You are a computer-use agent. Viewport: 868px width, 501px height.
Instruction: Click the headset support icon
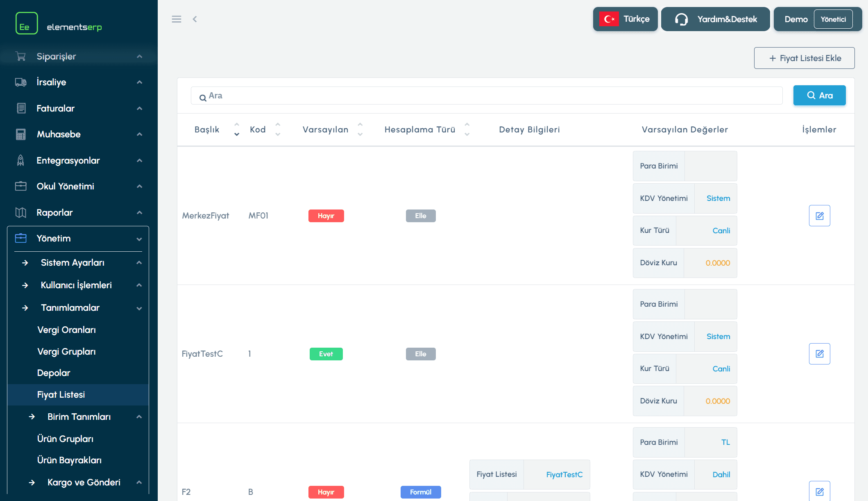(681, 19)
